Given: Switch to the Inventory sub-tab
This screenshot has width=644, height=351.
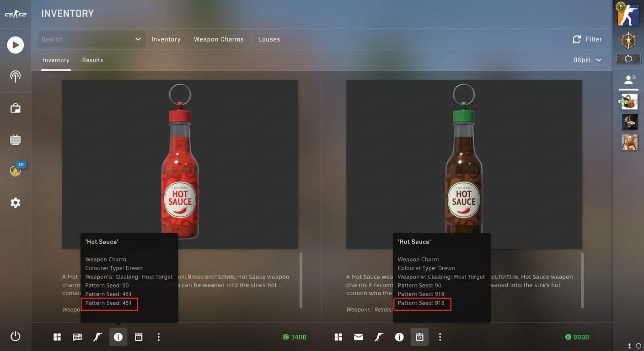Looking at the screenshot, I should (56, 60).
